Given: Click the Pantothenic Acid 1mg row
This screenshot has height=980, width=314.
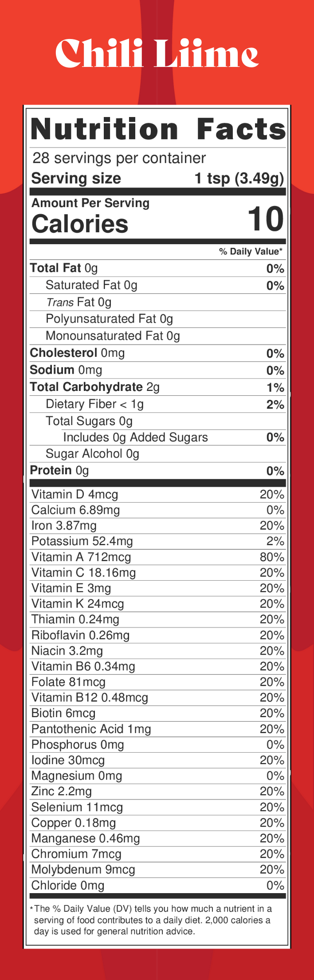Looking at the screenshot, I should pos(157,729).
